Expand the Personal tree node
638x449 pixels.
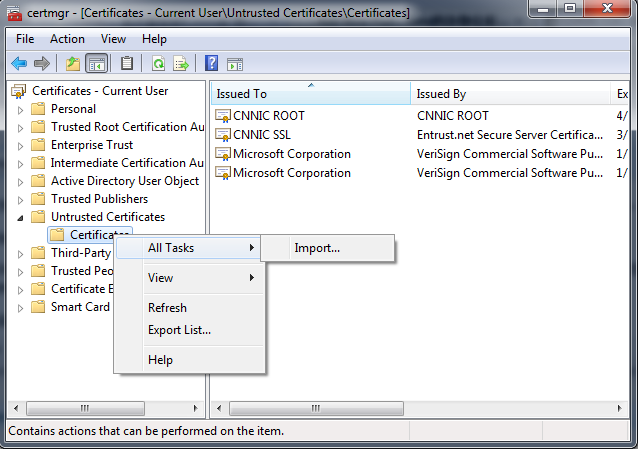[x=20, y=110]
